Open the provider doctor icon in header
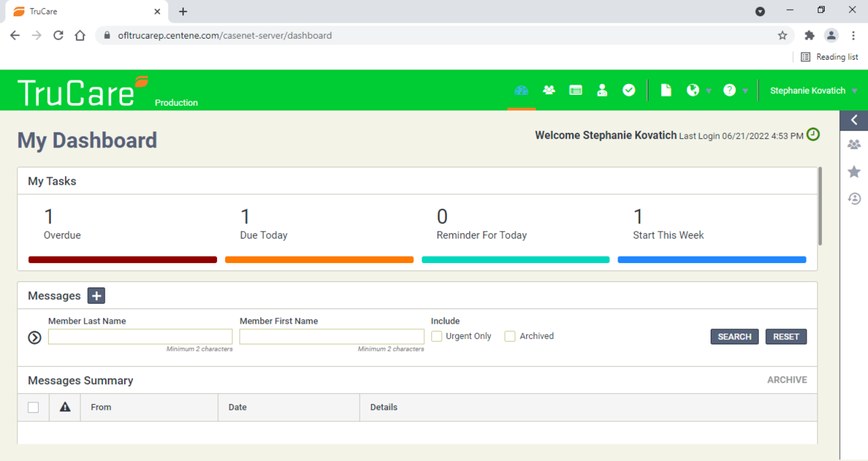This screenshot has height=461, width=868. click(602, 90)
